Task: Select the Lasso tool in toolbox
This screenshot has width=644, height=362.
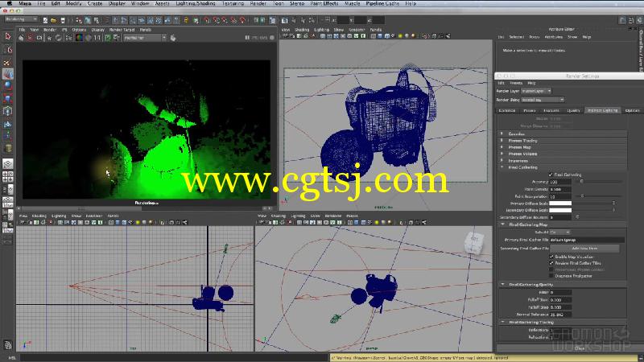Action: point(8,50)
